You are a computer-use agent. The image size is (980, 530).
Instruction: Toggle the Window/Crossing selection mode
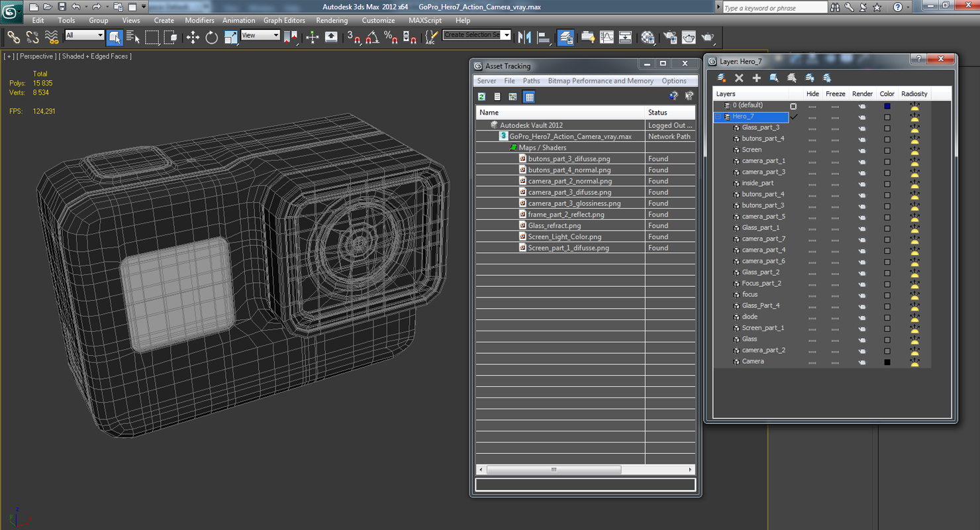(x=171, y=37)
